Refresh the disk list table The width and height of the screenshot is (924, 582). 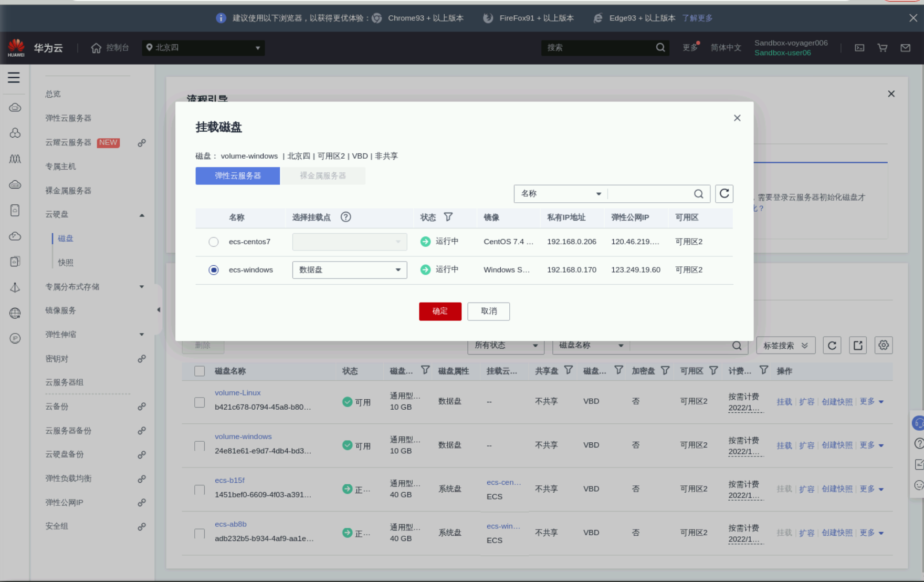point(832,345)
